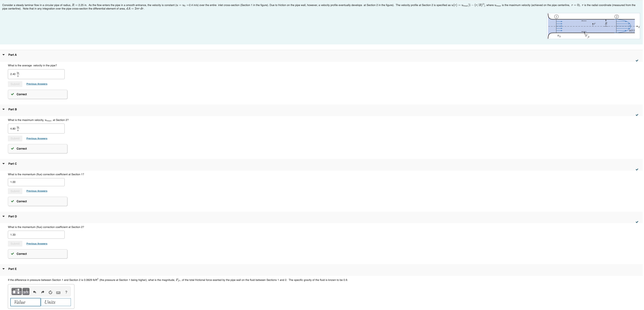Collapse the Part E section
The width and height of the screenshot is (644, 310).
click(4, 269)
